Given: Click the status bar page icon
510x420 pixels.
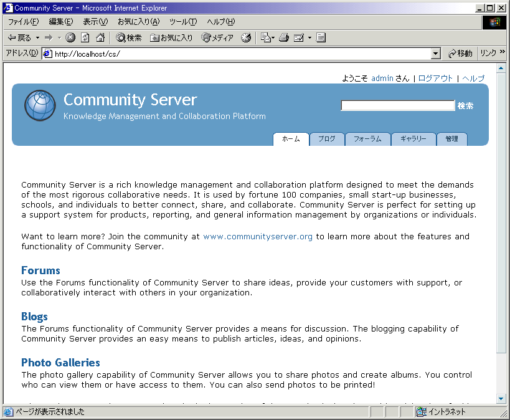Looking at the screenshot, I should (8, 412).
